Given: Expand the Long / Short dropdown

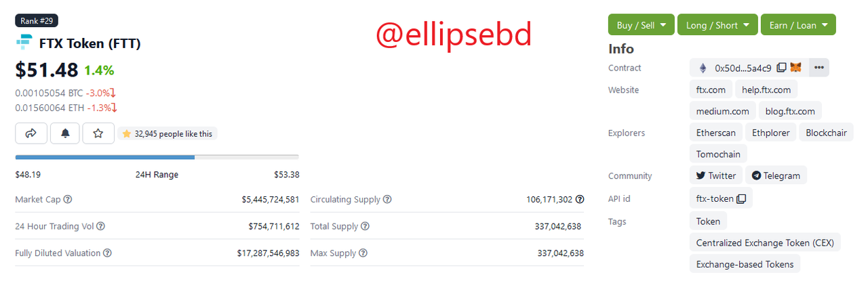Looking at the screenshot, I should pos(717,25).
